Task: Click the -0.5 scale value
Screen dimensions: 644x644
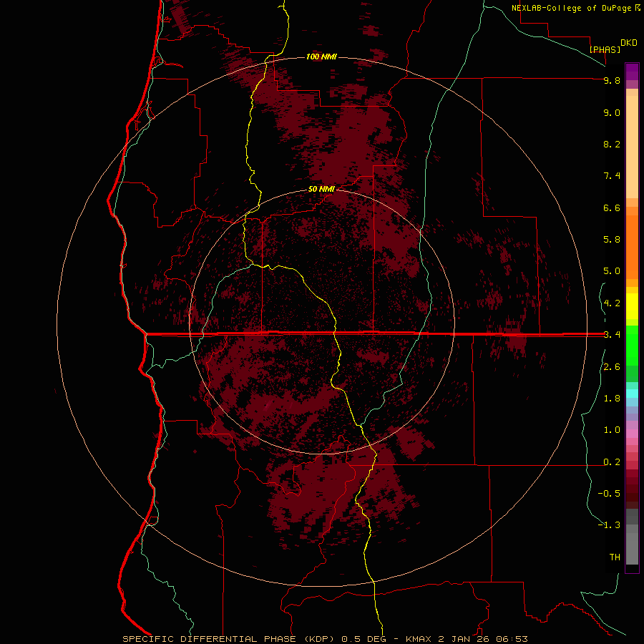Action: coord(609,494)
